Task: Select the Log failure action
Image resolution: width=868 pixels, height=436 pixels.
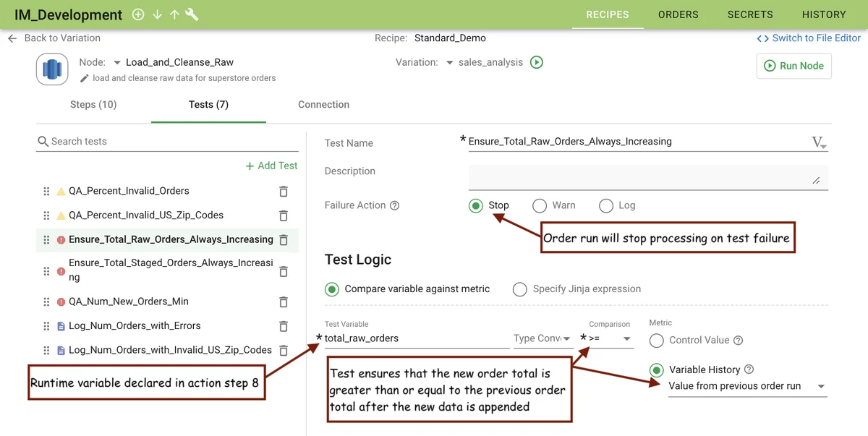Action: [606, 205]
